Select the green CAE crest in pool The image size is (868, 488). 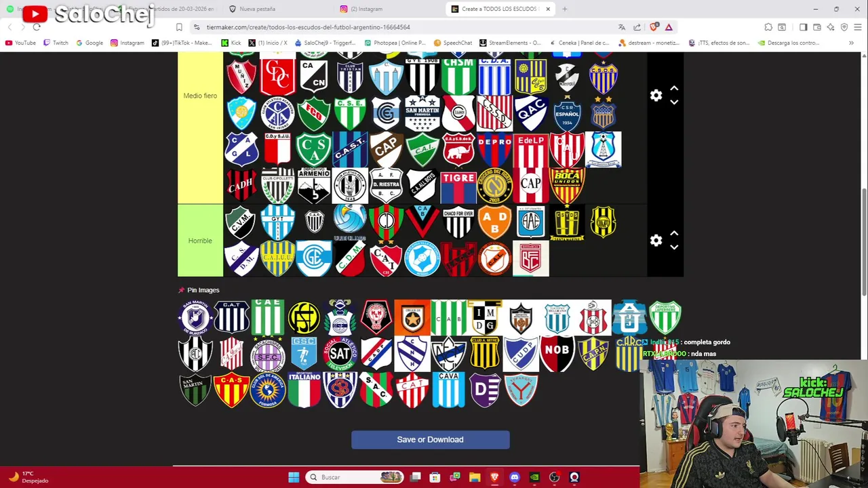tap(268, 317)
